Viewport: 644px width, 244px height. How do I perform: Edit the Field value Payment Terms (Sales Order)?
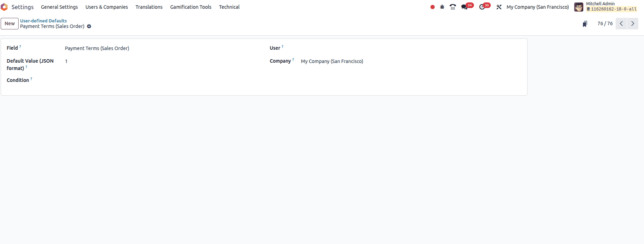[162, 48]
